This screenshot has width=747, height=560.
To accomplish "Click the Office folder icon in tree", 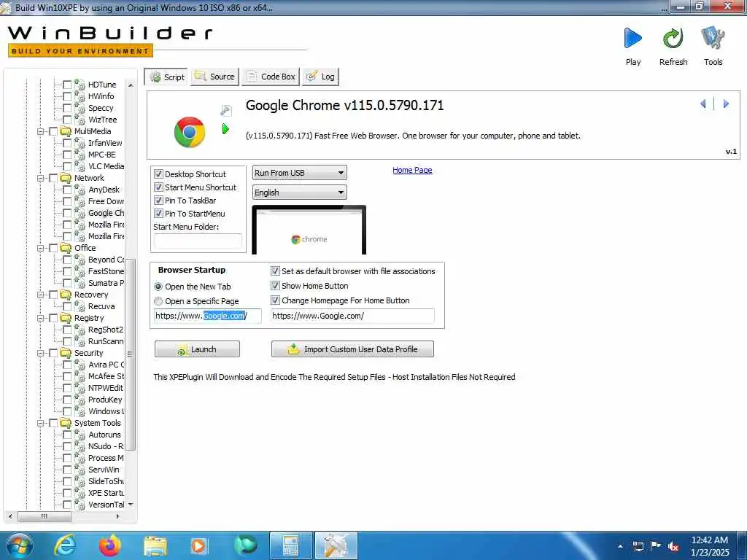I will tap(66, 248).
